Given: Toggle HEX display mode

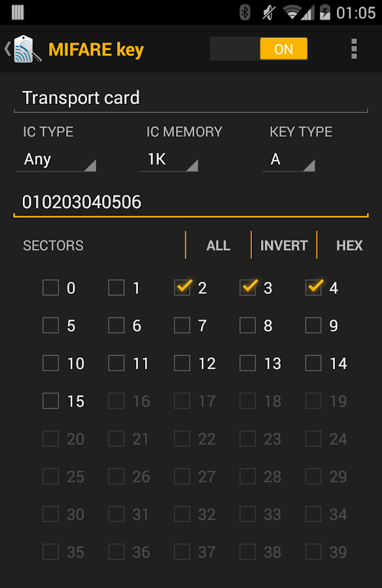Looking at the screenshot, I should (x=349, y=245).
